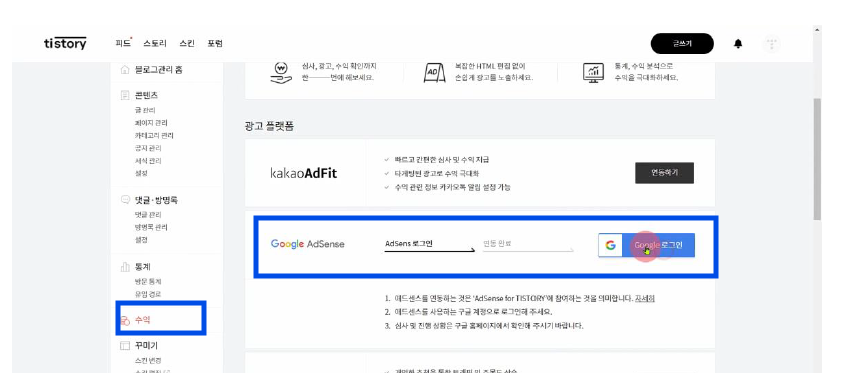
Task: Open 설정 under the 댓글·방명록 section
Action: (141, 240)
